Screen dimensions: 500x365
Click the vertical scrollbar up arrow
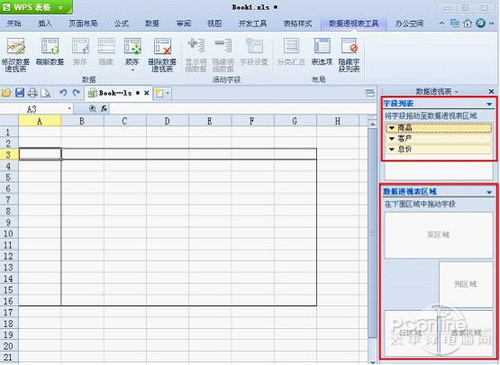point(373,124)
